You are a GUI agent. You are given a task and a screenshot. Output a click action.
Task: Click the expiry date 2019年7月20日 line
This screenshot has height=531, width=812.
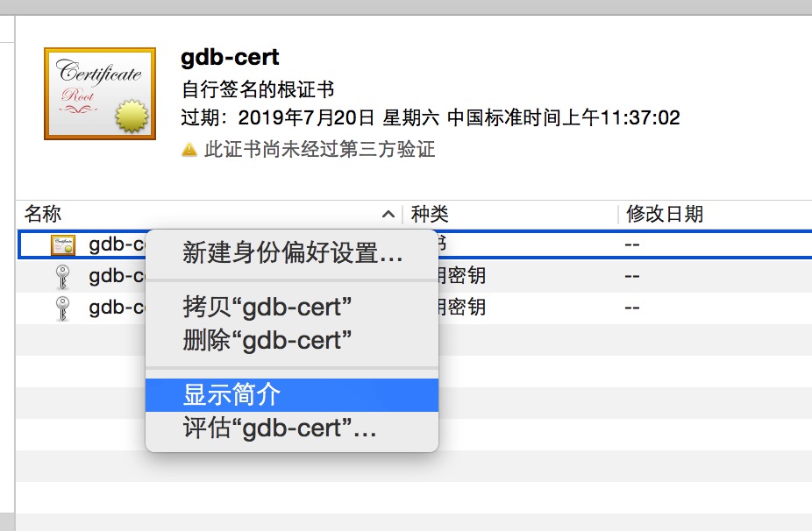[x=431, y=117]
